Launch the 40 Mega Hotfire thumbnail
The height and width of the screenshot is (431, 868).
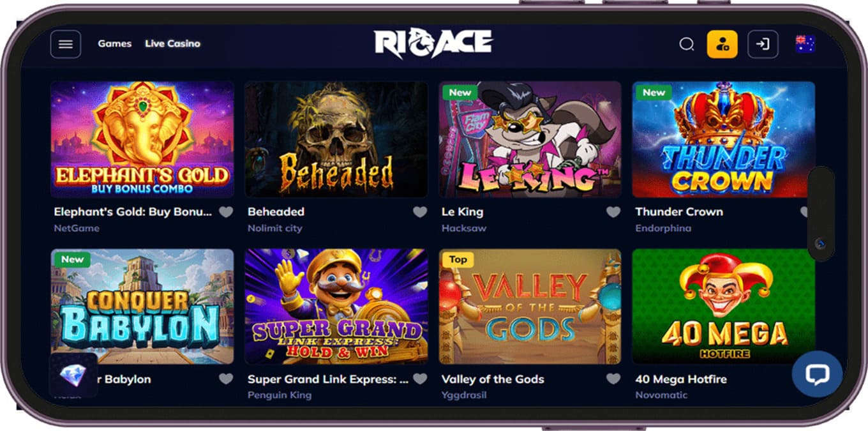[724, 306]
